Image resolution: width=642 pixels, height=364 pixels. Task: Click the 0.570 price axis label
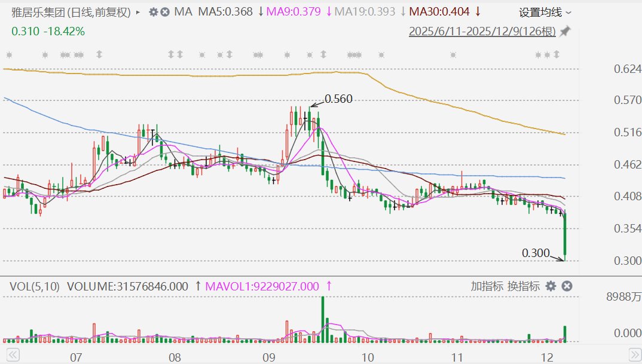pyautogui.click(x=627, y=99)
